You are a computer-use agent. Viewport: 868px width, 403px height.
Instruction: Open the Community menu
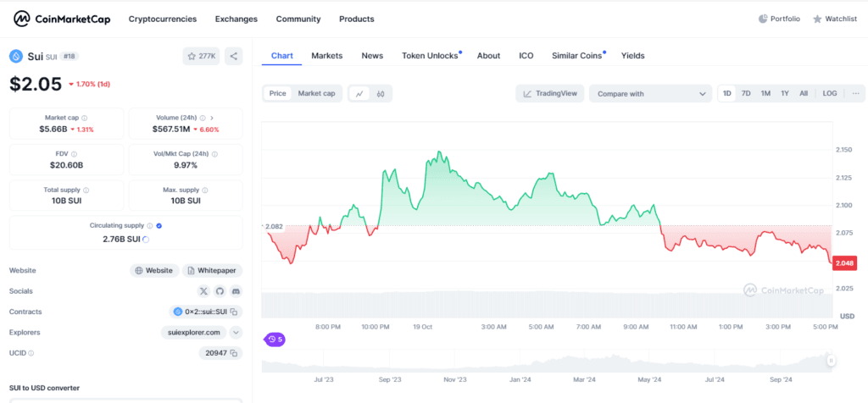point(298,19)
